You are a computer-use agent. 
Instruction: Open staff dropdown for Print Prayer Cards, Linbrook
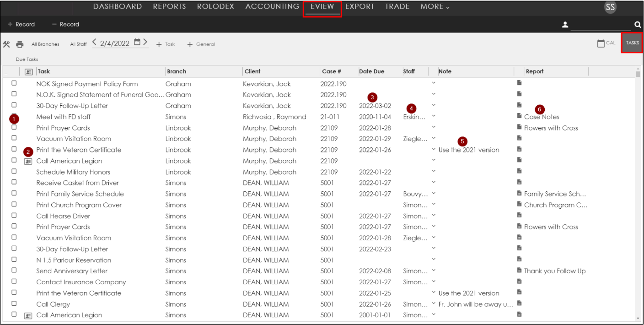[434, 127]
